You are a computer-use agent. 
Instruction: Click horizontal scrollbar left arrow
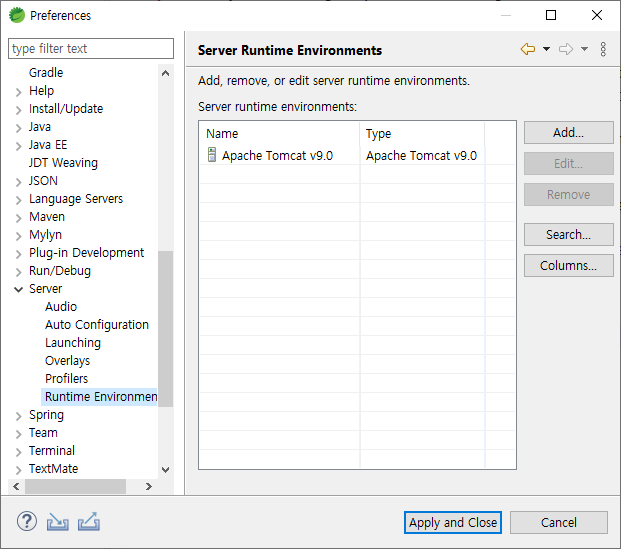pos(16,486)
